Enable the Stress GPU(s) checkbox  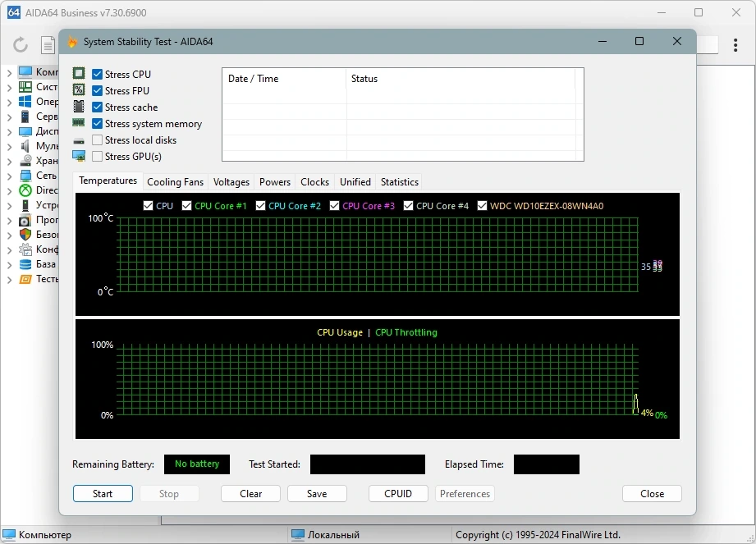tap(97, 156)
